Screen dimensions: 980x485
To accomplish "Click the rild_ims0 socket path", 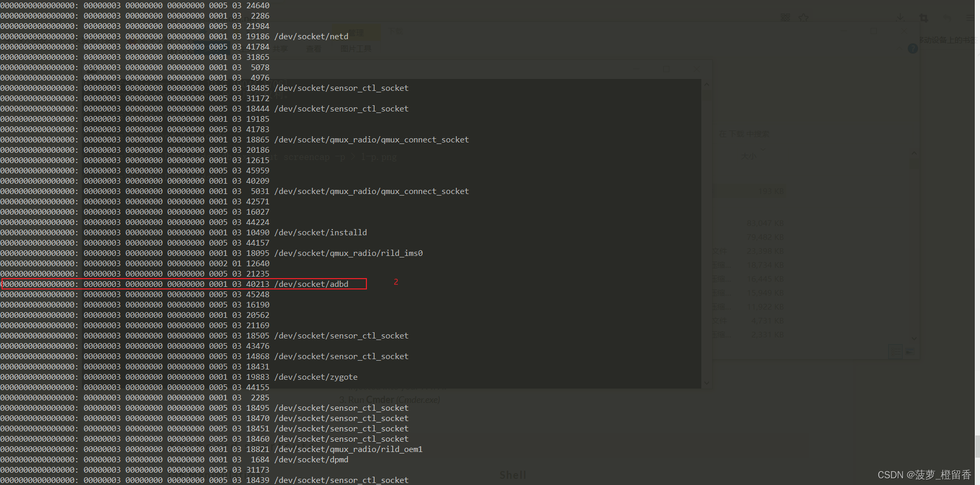I will coord(348,253).
